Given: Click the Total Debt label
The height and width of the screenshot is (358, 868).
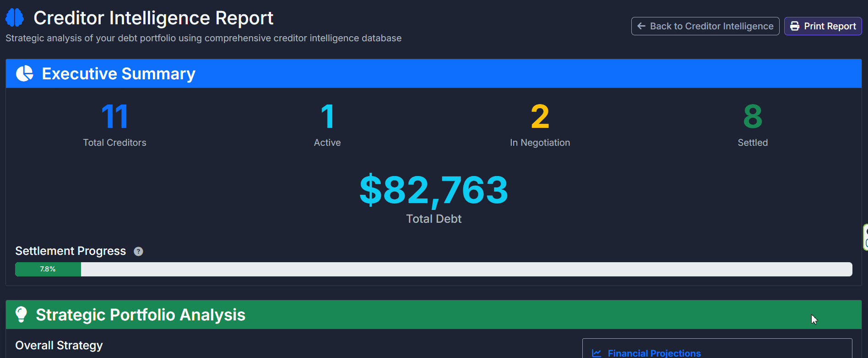Looking at the screenshot, I should (x=434, y=219).
